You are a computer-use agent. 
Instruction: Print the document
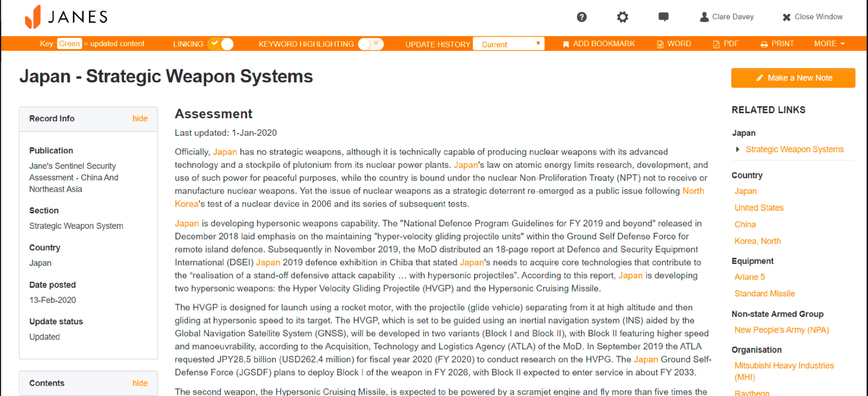[777, 44]
